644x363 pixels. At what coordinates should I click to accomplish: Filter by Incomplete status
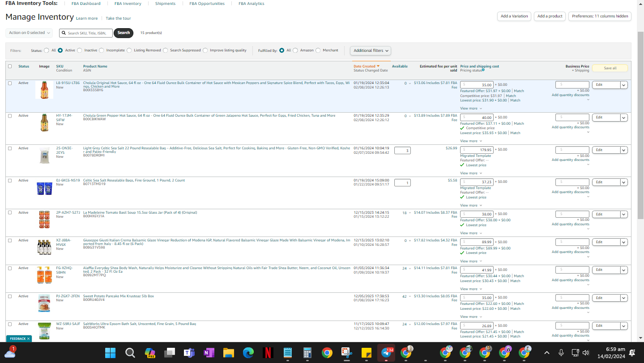[102, 51]
